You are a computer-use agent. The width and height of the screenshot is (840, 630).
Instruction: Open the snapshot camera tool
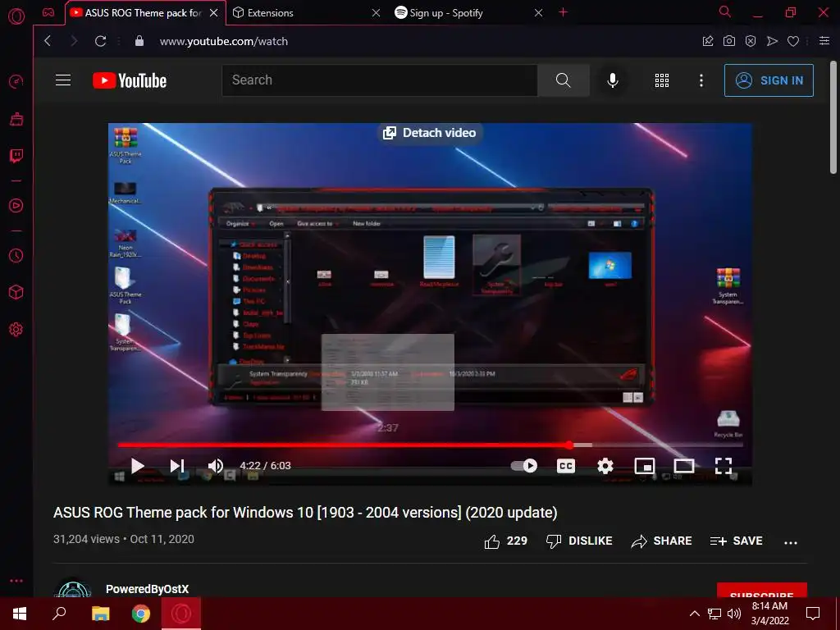(x=729, y=41)
